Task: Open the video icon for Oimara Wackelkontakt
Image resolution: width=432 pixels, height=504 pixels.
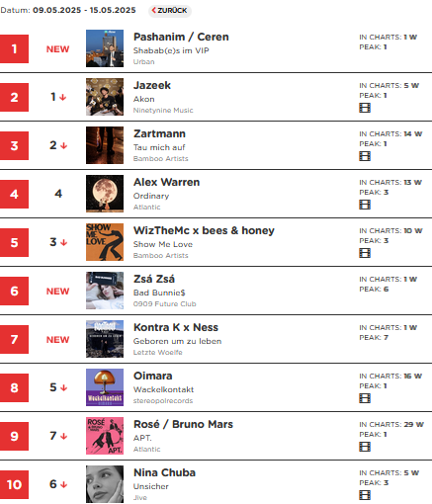Action: click(x=365, y=398)
